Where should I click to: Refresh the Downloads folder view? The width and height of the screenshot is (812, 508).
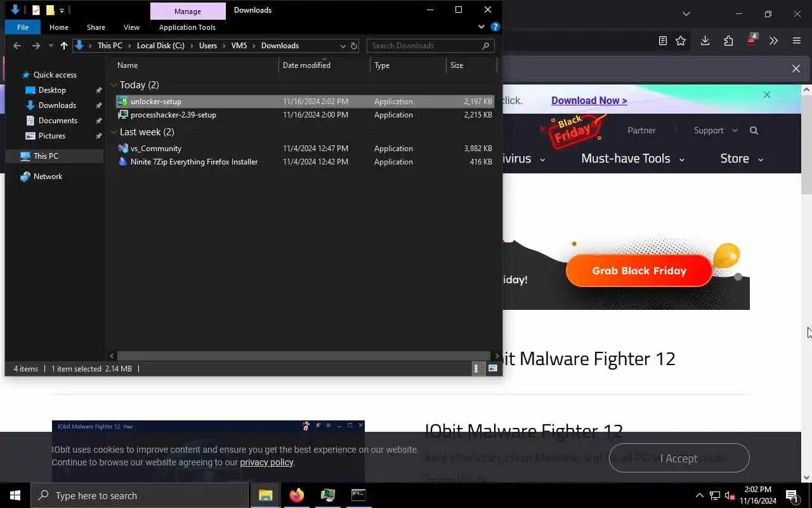(354, 46)
